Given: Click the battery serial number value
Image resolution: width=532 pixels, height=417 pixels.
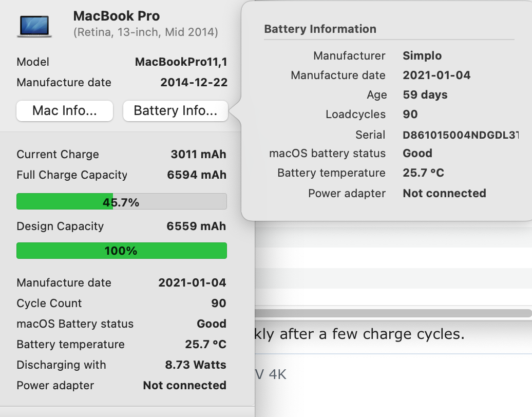Looking at the screenshot, I should point(460,135).
